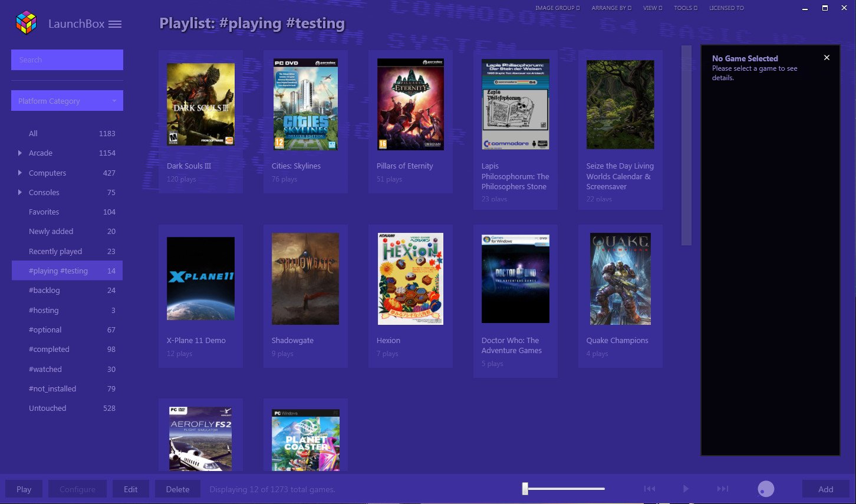Click the Pillars of Eternity title text
This screenshot has width=856, height=504.
pos(405,166)
